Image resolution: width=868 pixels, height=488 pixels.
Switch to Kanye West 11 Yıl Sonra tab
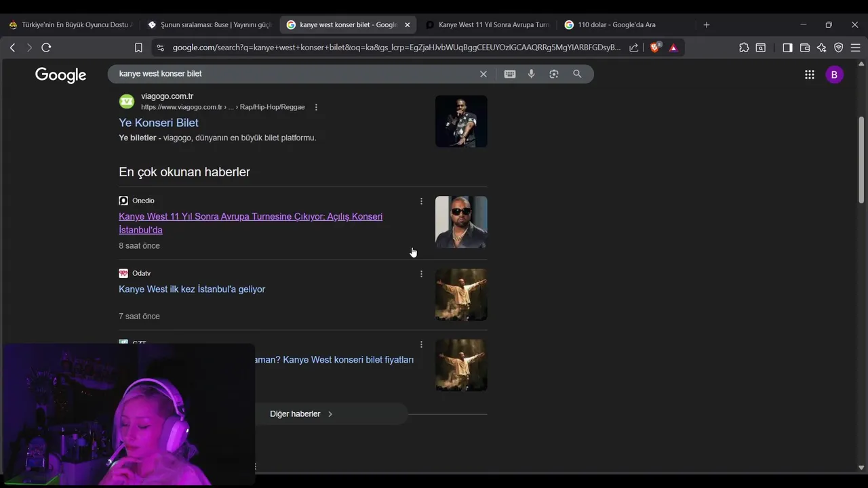click(x=487, y=24)
